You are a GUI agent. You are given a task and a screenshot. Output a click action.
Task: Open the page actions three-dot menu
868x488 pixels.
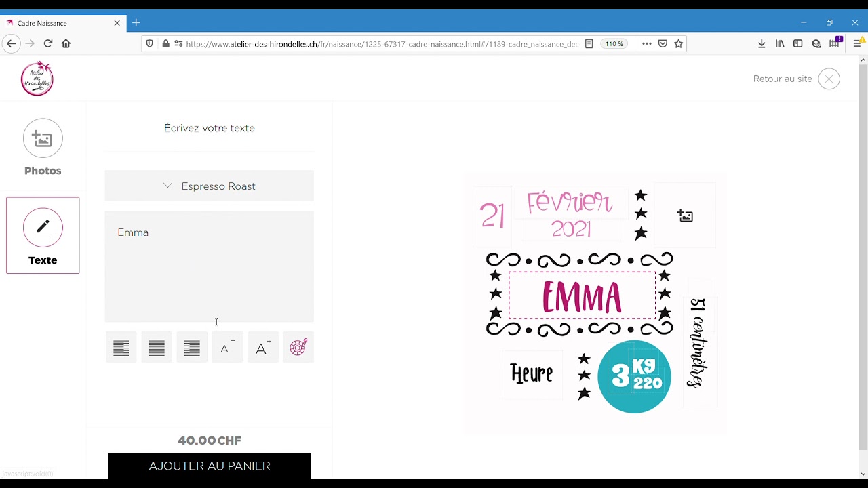[x=646, y=43]
